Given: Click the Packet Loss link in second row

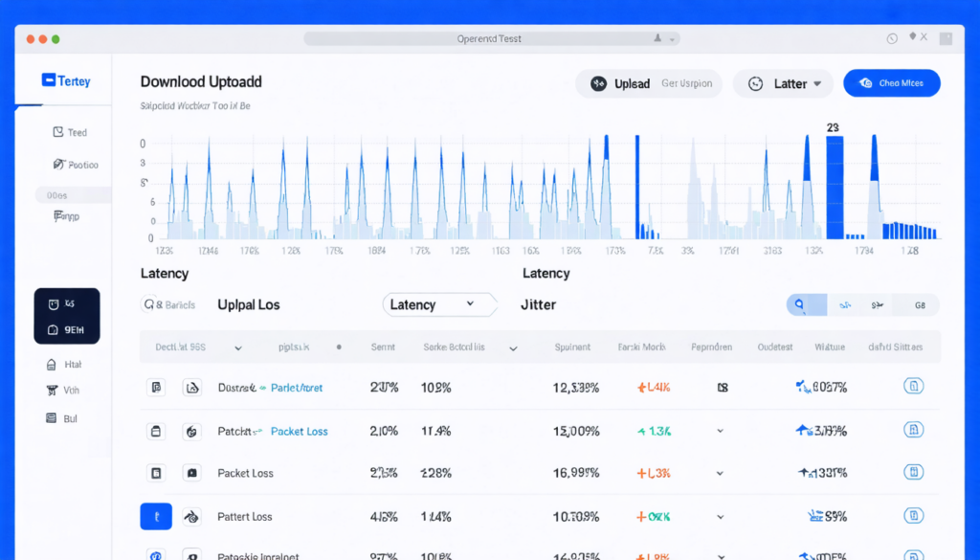Looking at the screenshot, I should point(299,432).
